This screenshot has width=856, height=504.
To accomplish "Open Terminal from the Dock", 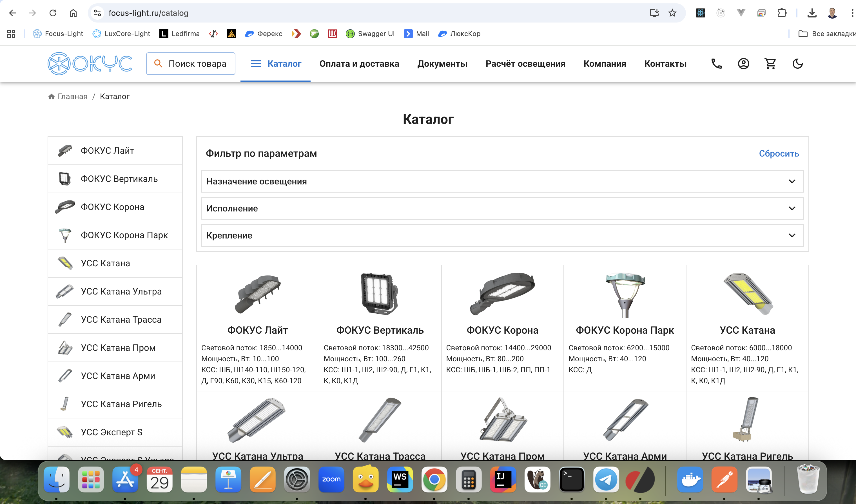I will click(572, 479).
